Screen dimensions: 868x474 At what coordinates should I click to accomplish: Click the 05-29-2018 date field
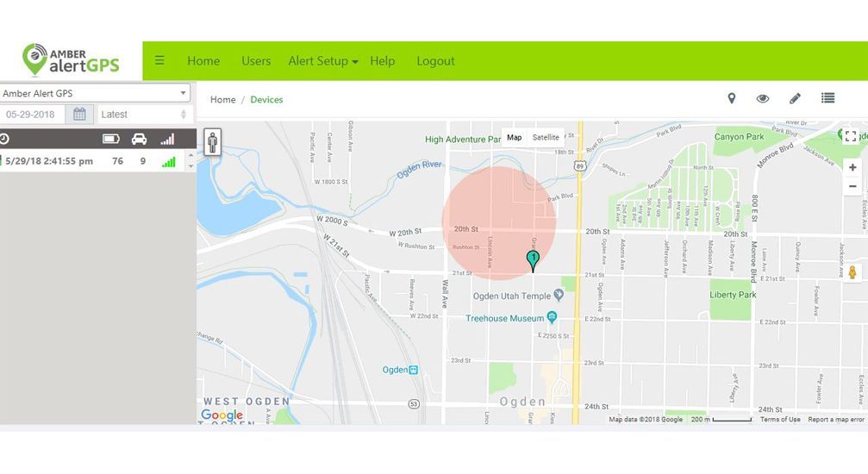click(x=32, y=114)
